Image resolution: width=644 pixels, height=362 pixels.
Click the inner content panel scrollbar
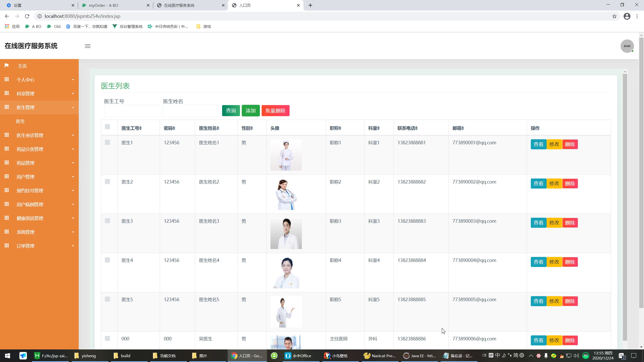tap(625, 207)
